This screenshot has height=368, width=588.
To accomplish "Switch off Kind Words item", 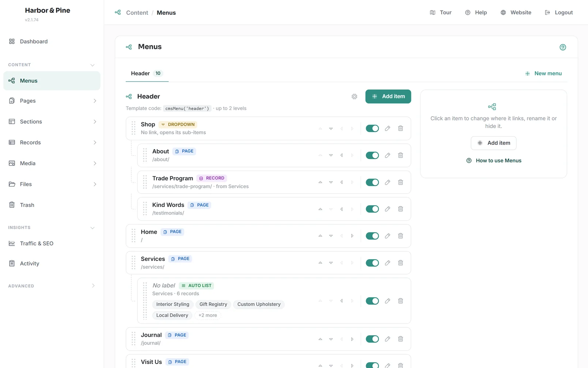I will coord(372,209).
